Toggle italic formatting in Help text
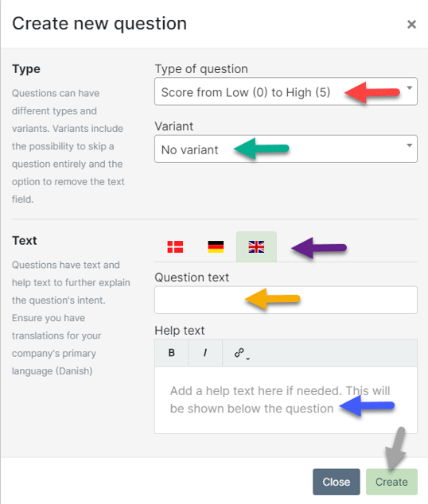 coord(205,353)
